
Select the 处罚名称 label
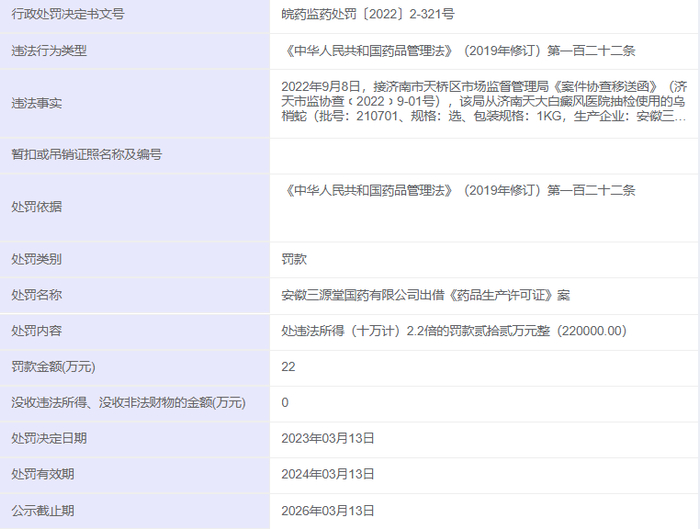pos(37,295)
